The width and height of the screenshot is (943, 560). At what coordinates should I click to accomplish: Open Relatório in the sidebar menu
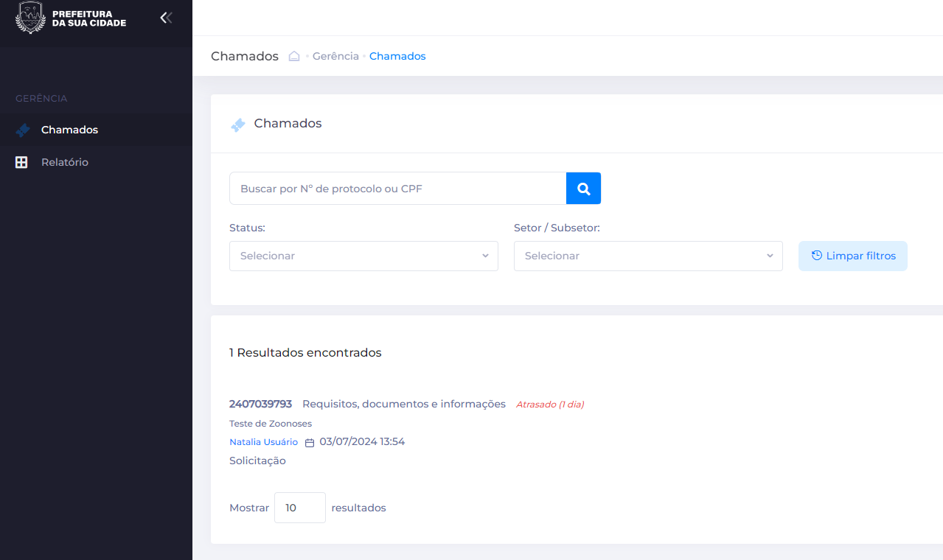96,162
